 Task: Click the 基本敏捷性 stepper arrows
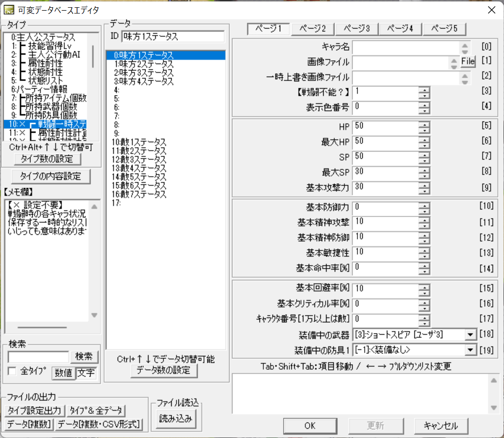[424, 253]
